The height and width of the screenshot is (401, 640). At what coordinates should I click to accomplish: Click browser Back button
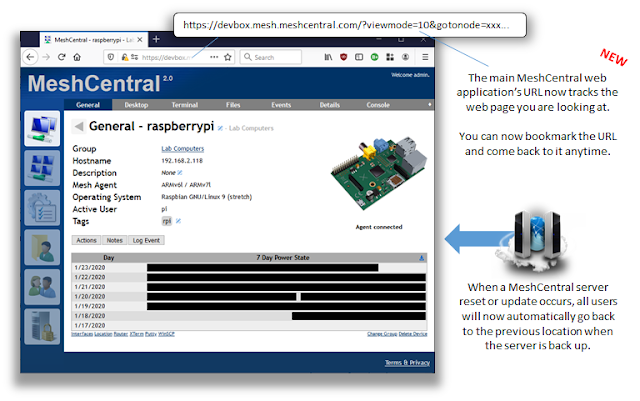(x=30, y=57)
